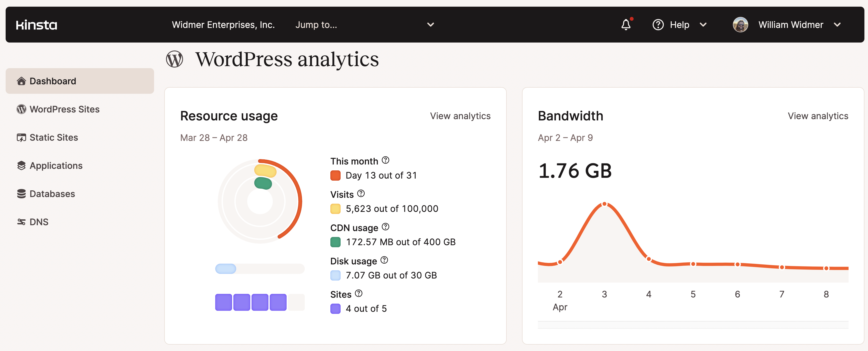Screen dimensions: 868x351
Task: Click the WordPress logo beside the page title
Action: coord(175,59)
